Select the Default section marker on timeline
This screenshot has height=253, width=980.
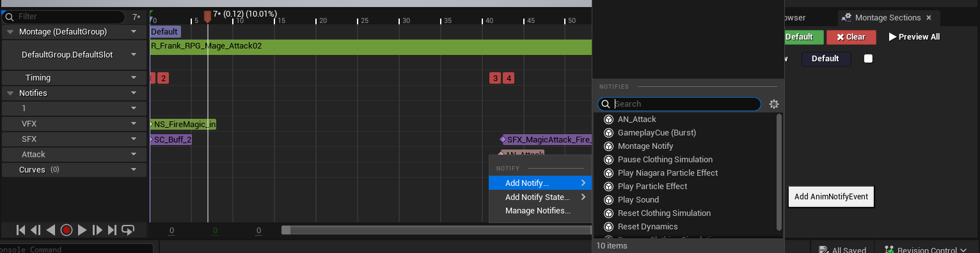pyautogui.click(x=165, y=32)
